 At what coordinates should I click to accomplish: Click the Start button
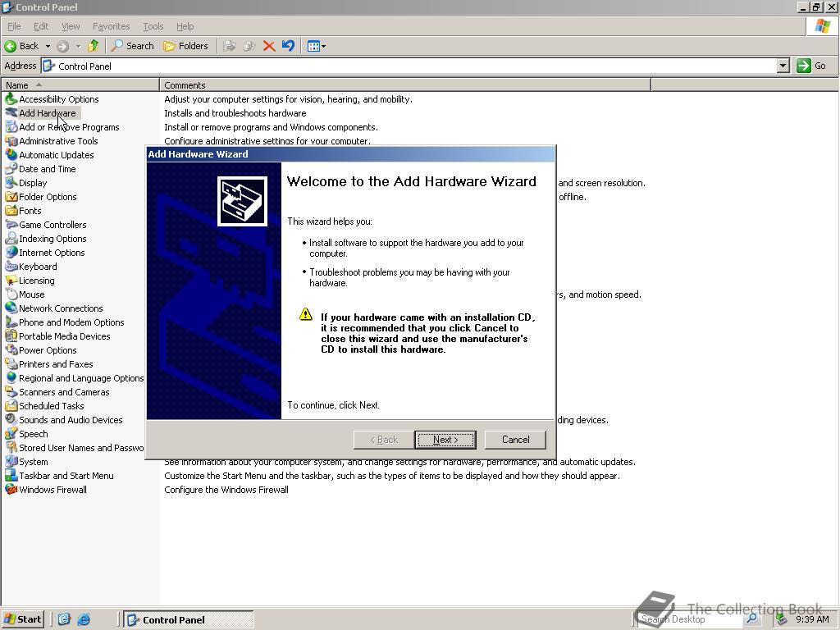click(22, 619)
